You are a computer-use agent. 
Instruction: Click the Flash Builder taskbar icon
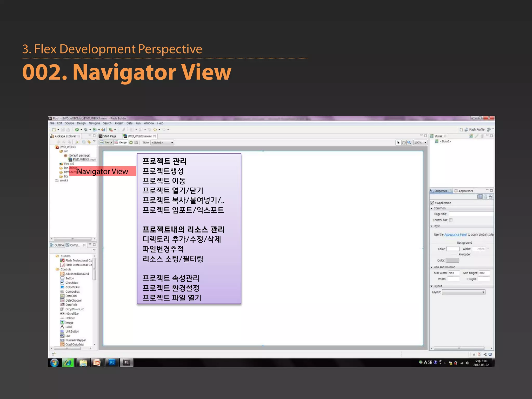tap(127, 363)
